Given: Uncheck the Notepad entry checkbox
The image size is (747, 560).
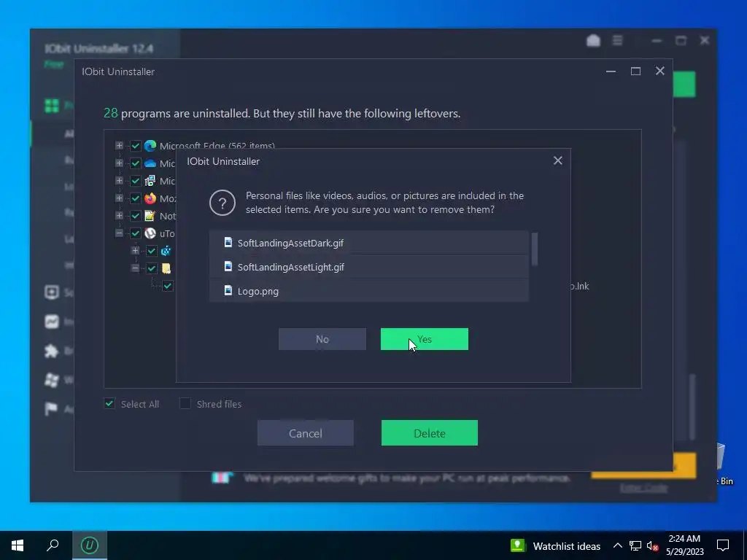Looking at the screenshot, I should 135,216.
